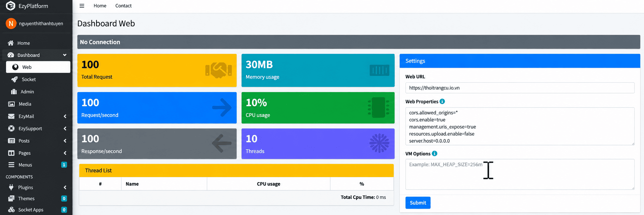Open the user avatar N icon
This screenshot has width=644, height=215.
pos(11,23)
